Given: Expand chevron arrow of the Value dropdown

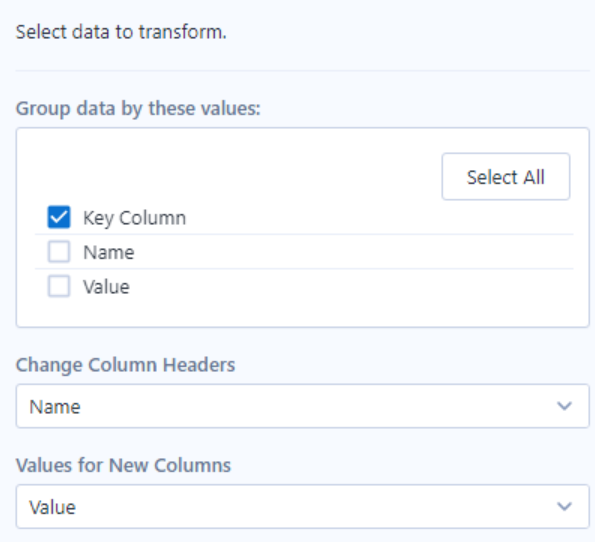Looking at the screenshot, I should click(x=564, y=506).
